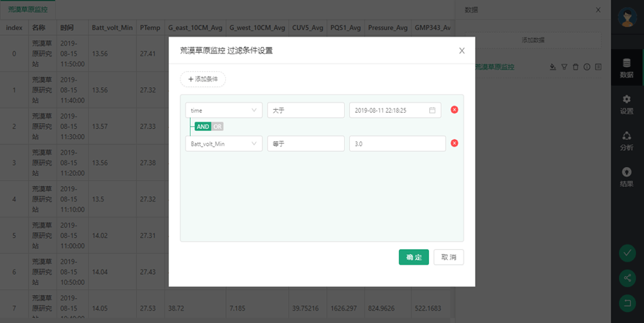Image resolution: width=644 pixels, height=323 pixels.
Task: Click the value input containing 3.0
Action: click(x=398, y=144)
